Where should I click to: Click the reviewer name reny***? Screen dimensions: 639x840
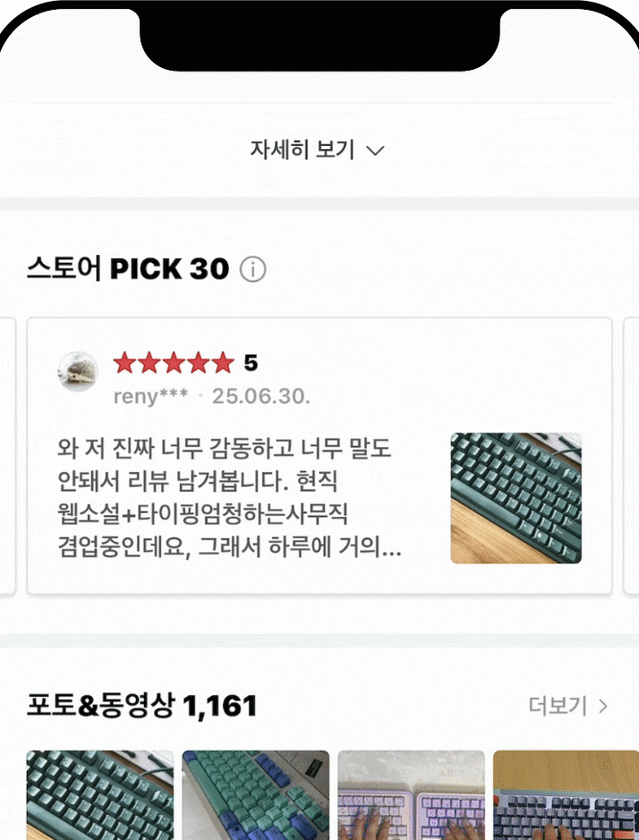(x=150, y=396)
